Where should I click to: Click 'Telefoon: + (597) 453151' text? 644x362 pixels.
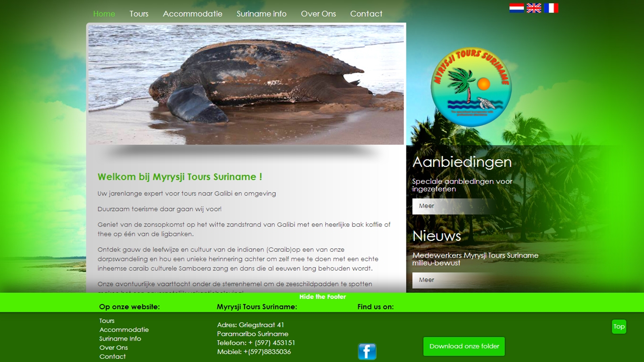point(256,343)
